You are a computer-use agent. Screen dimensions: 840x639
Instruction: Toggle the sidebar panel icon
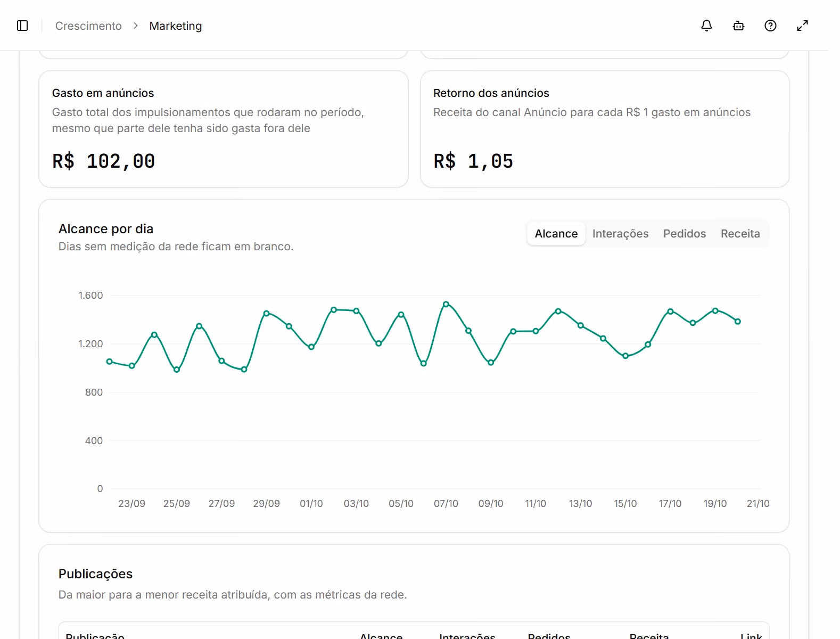click(x=22, y=26)
